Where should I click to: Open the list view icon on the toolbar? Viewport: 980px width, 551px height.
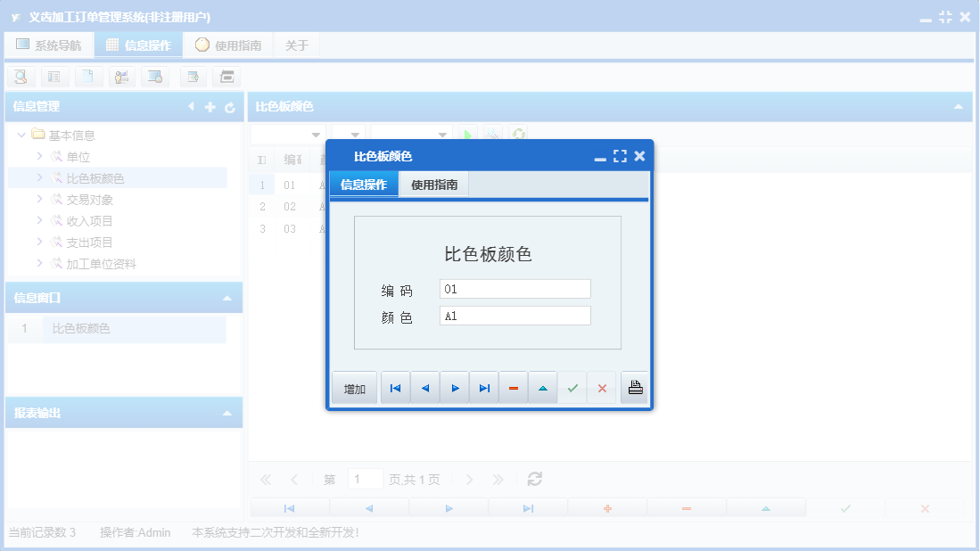pyautogui.click(x=54, y=77)
